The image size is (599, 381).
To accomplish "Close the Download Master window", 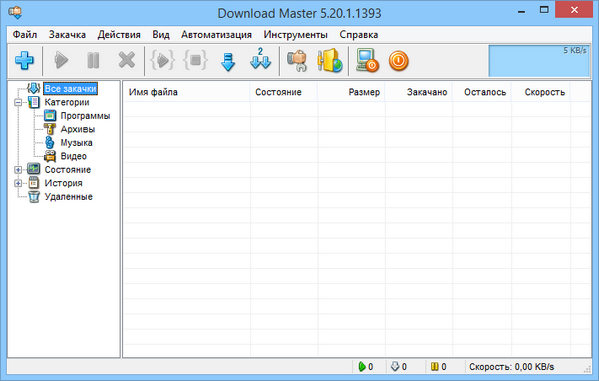I will coord(574,10).
